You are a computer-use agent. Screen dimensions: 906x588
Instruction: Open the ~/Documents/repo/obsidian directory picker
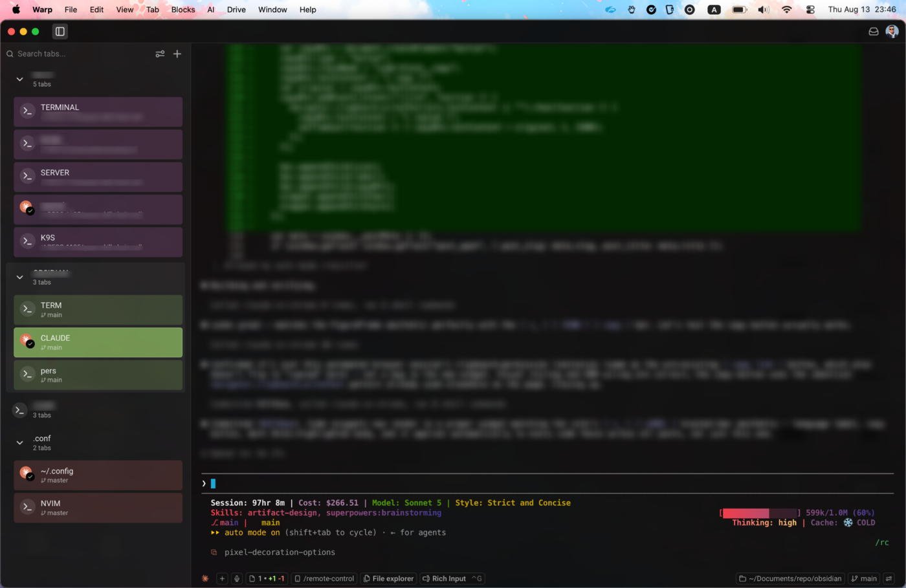pos(791,578)
